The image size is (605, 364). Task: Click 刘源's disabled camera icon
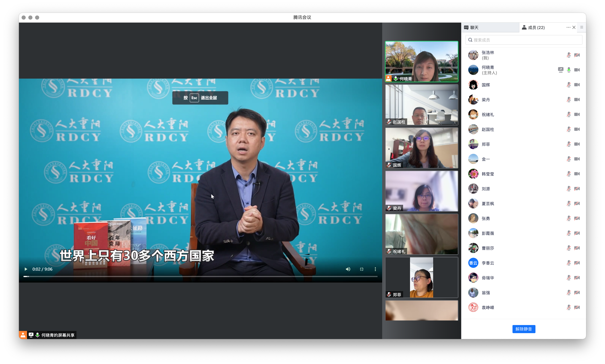(x=577, y=189)
